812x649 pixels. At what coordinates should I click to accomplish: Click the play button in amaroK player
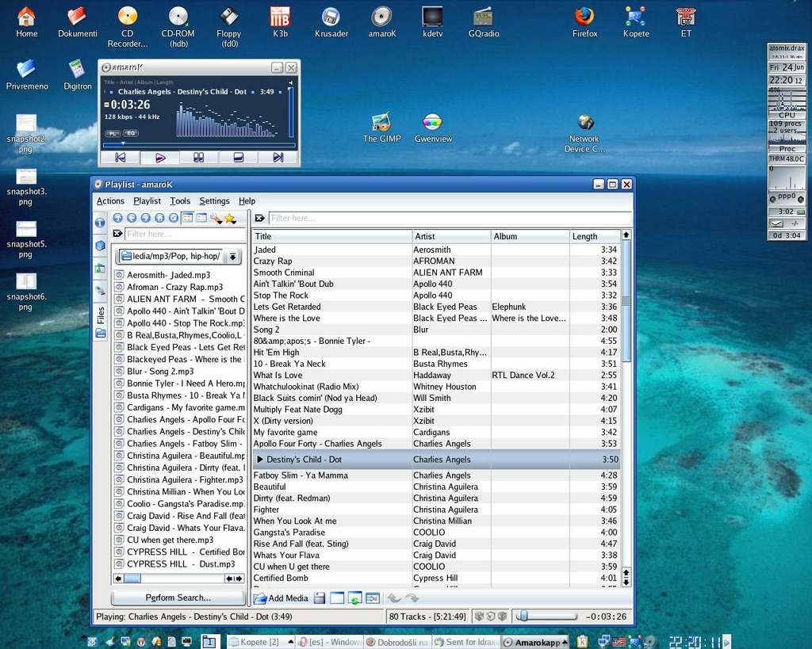(160, 158)
